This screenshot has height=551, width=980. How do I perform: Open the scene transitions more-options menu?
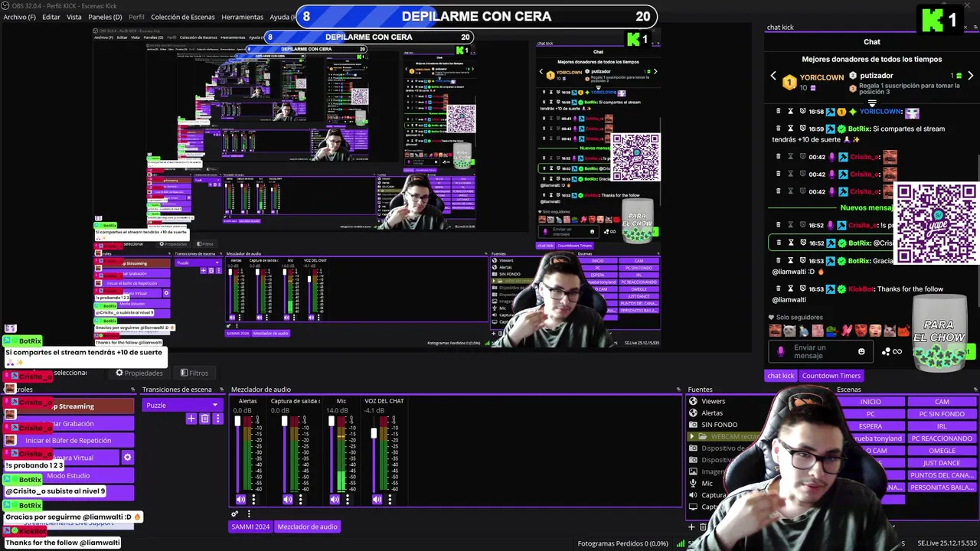pyautogui.click(x=217, y=419)
